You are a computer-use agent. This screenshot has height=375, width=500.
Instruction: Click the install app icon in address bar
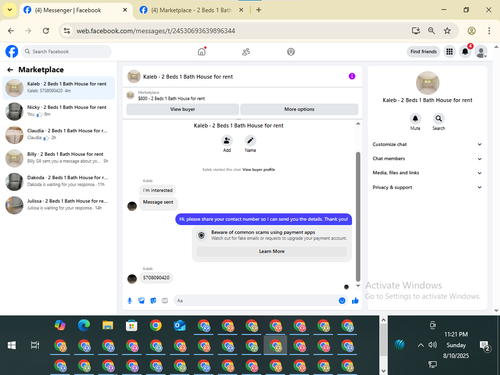416,31
